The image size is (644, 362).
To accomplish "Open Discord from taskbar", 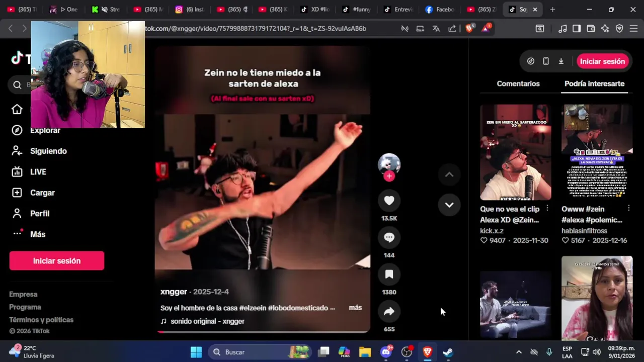I will [386, 352].
